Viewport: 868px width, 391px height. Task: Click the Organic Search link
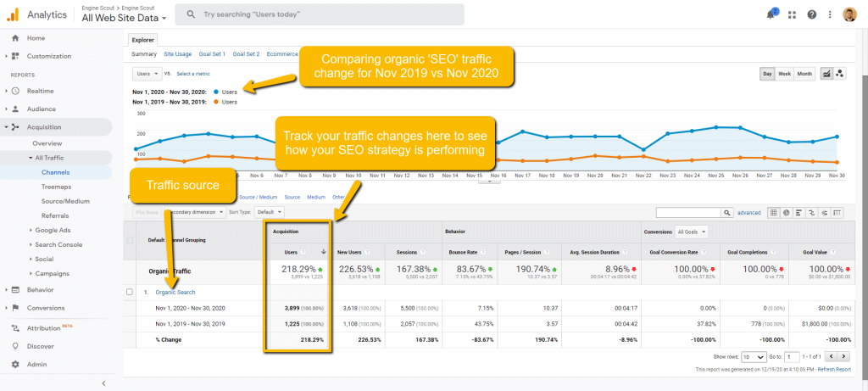[175, 292]
